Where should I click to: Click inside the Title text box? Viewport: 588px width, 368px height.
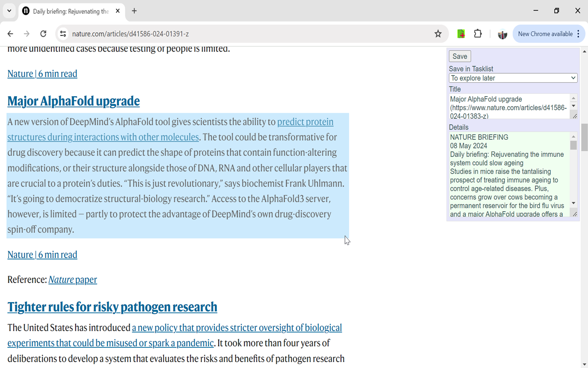(509, 106)
